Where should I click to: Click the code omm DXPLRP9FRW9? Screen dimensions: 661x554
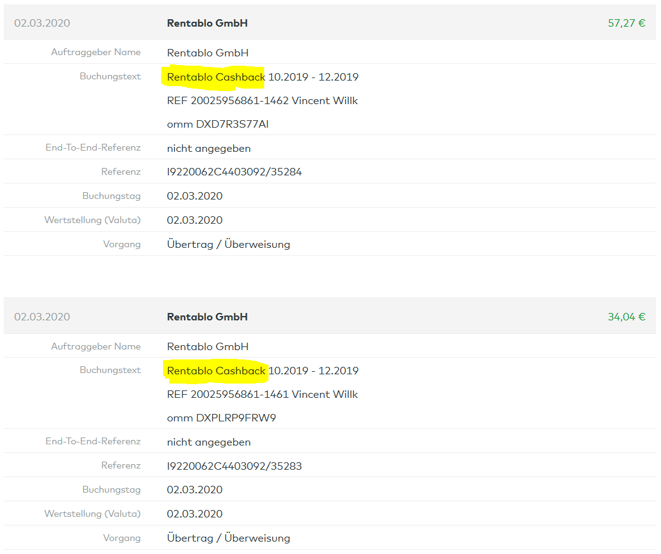coord(222,418)
